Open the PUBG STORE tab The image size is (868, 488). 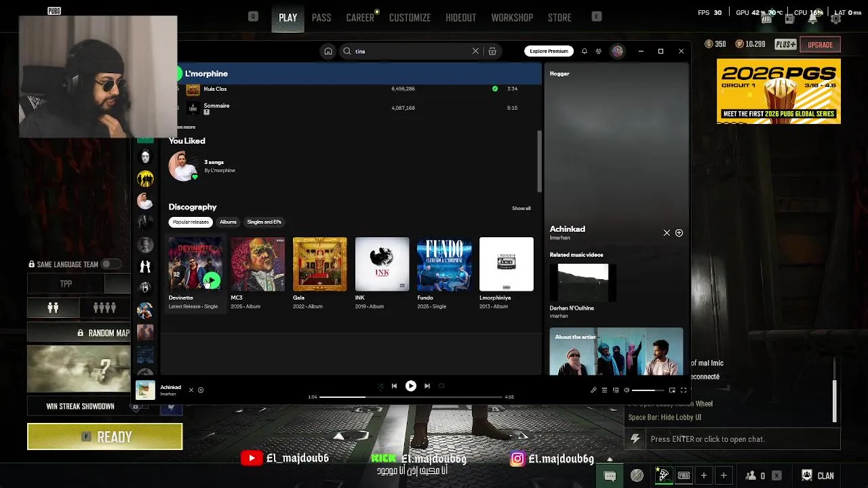coord(559,18)
